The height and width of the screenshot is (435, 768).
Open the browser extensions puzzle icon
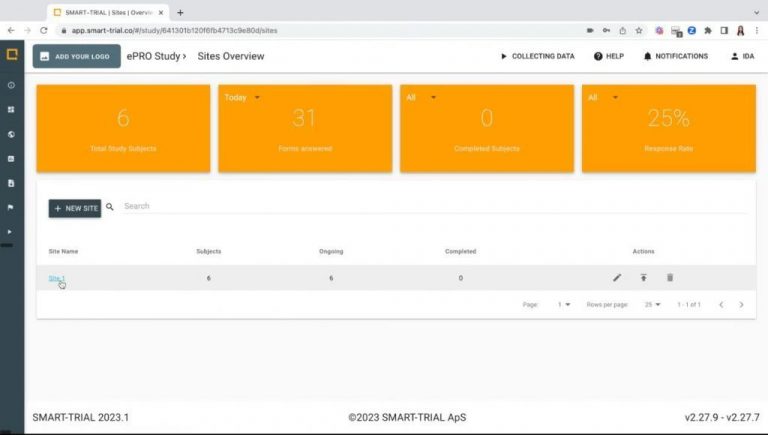(708, 30)
